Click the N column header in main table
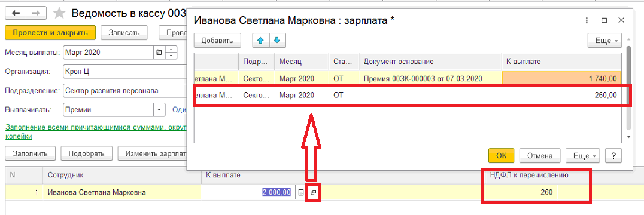The width and height of the screenshot is (644, 215). coord(24,175)
